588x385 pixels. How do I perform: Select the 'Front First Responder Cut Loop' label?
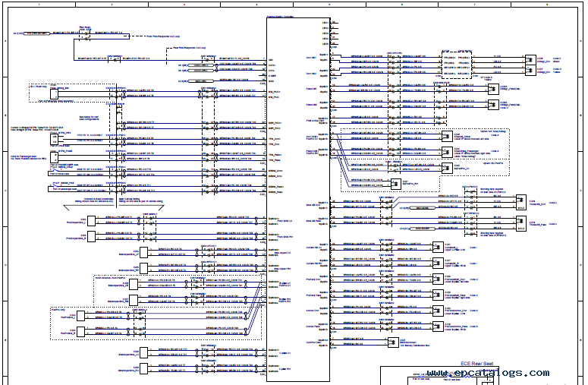coord(163,36)
